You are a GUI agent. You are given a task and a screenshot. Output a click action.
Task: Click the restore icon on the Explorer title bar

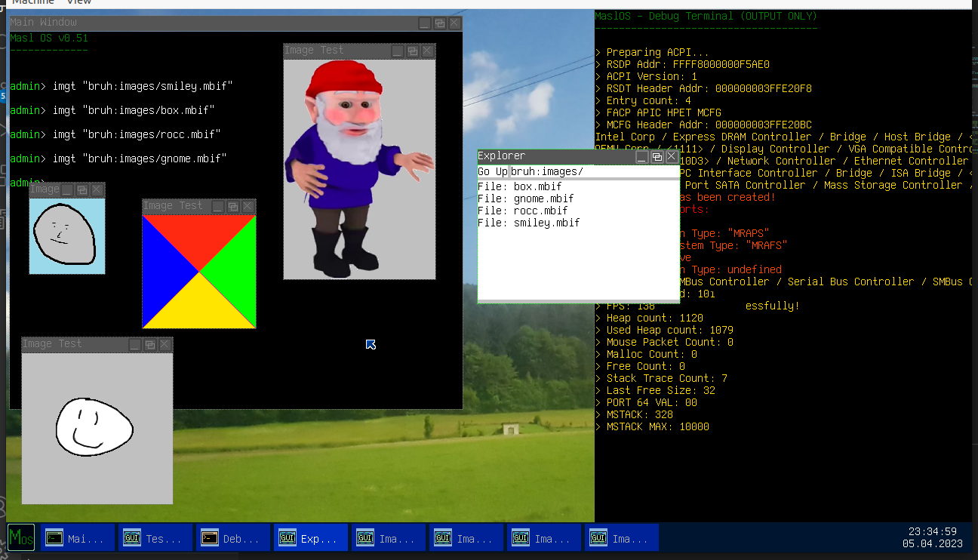[x=657, y=156]
